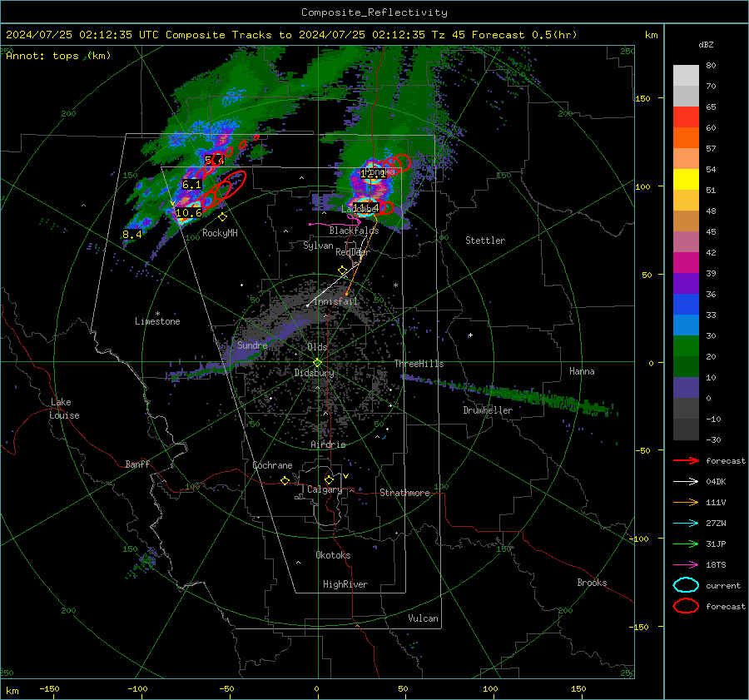Select the magenta 39-42 dBZ color band

coord(686,263)
